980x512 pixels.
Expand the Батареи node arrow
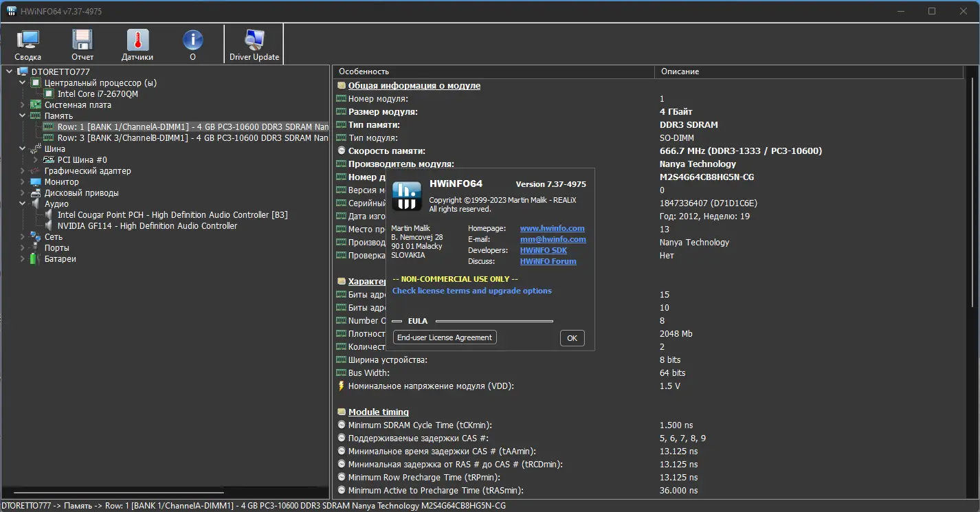[23, 258]
